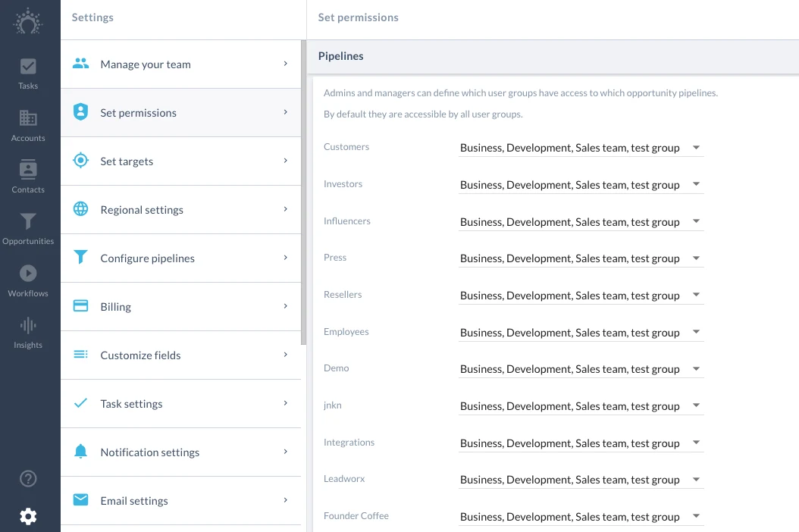Open dropdown arrow for Demo pipeline
Screen dimensions: 799x532
click(696, 369)
